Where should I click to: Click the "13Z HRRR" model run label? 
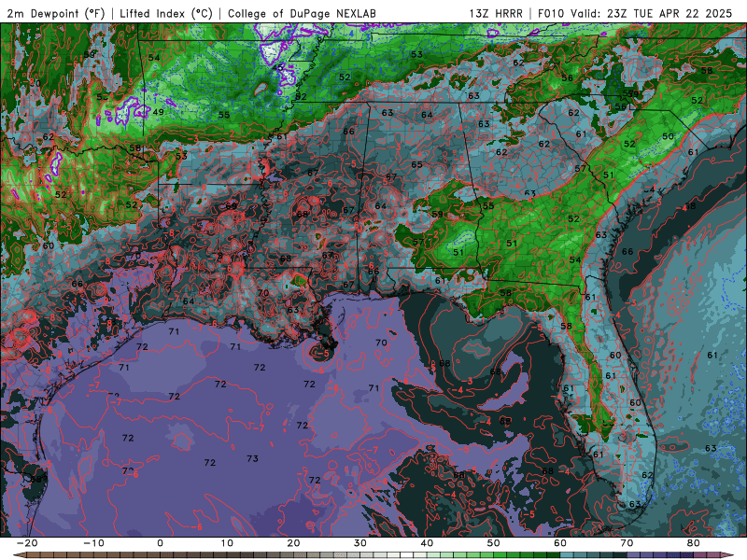(x=496, y=14)
